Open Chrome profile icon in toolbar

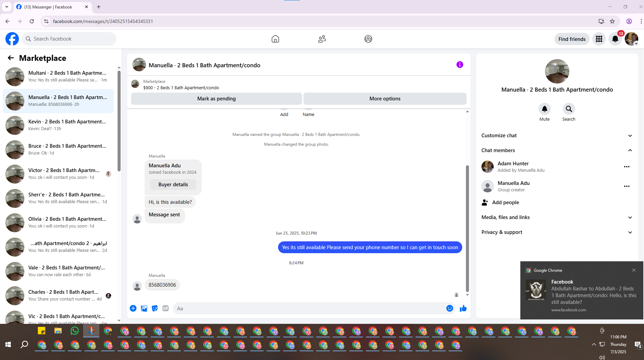[629, 21]
